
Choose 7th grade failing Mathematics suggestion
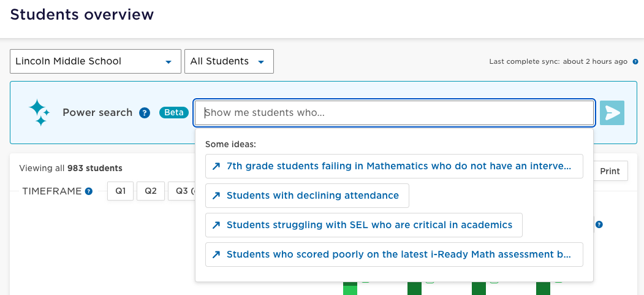click(x=394, y=166)
